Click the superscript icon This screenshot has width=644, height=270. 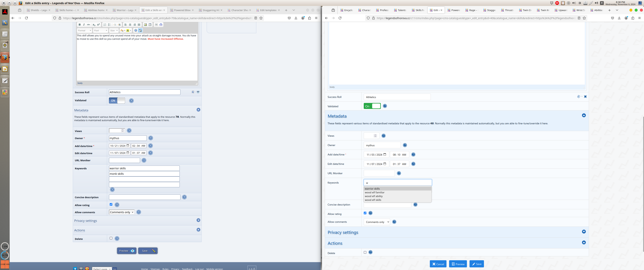coord(98,25)
